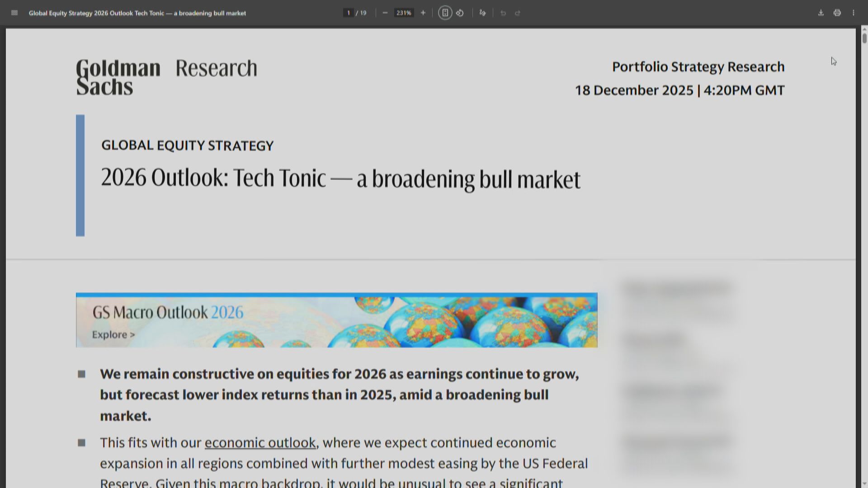
Task: Click the vertical scrollbar thumb
Action: pos(864,38)
